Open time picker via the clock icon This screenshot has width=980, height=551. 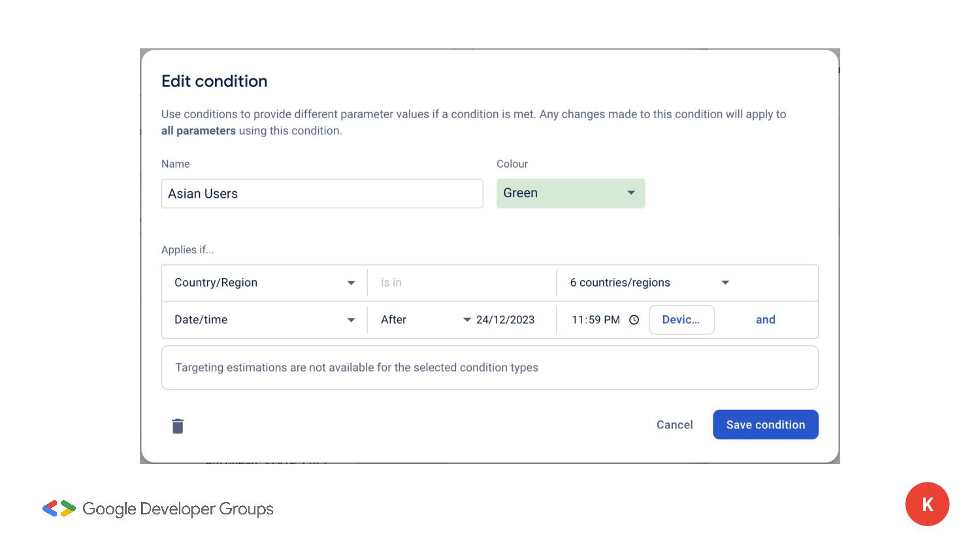pos(634,320)
